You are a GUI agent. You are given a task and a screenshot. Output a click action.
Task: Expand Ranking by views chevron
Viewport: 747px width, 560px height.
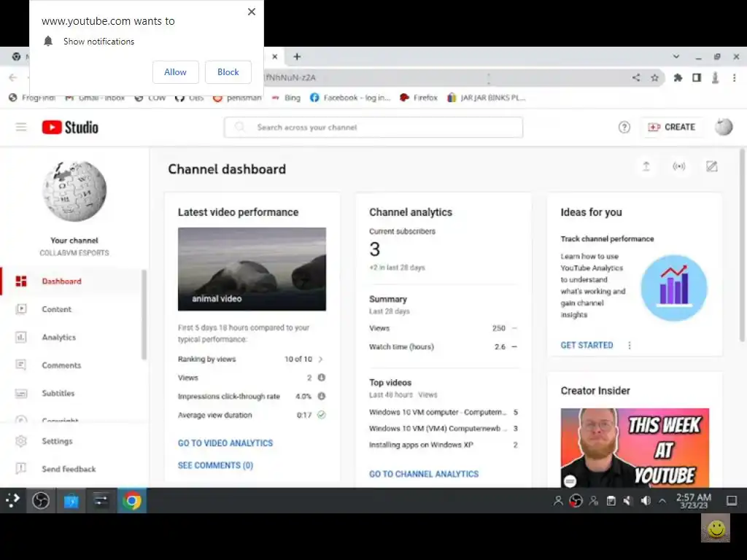tap(321, 359)
